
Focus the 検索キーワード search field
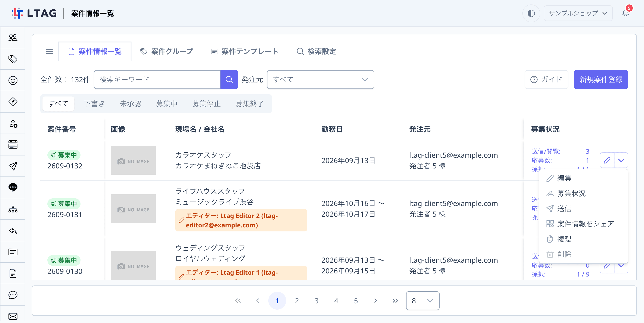(157, 80)
